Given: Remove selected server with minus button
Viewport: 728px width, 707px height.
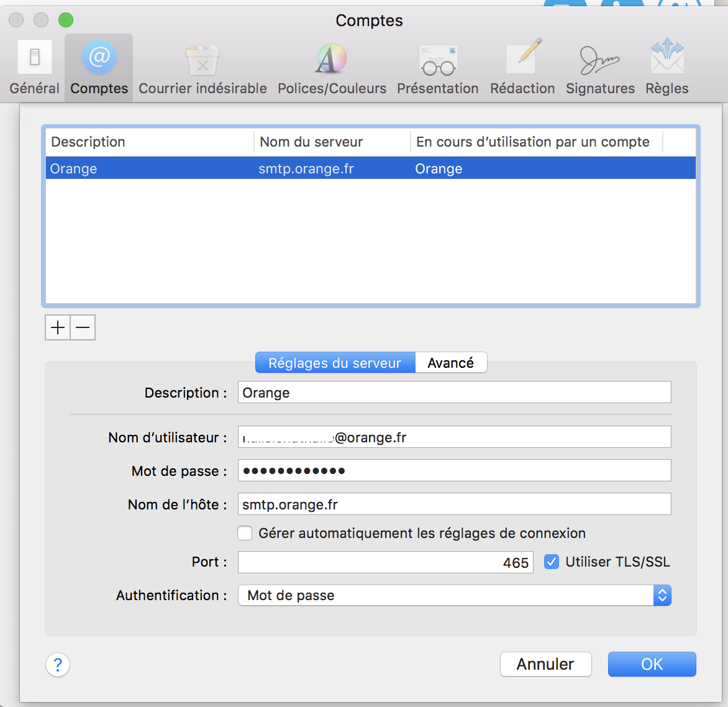Looking at the screenshot, I should (x=83, y=328).
